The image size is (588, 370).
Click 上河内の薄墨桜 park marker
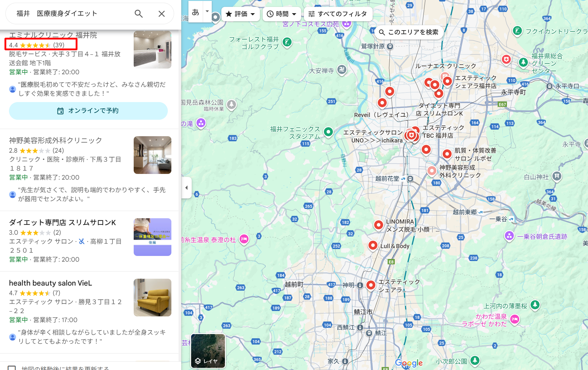[x=535, y=305]
